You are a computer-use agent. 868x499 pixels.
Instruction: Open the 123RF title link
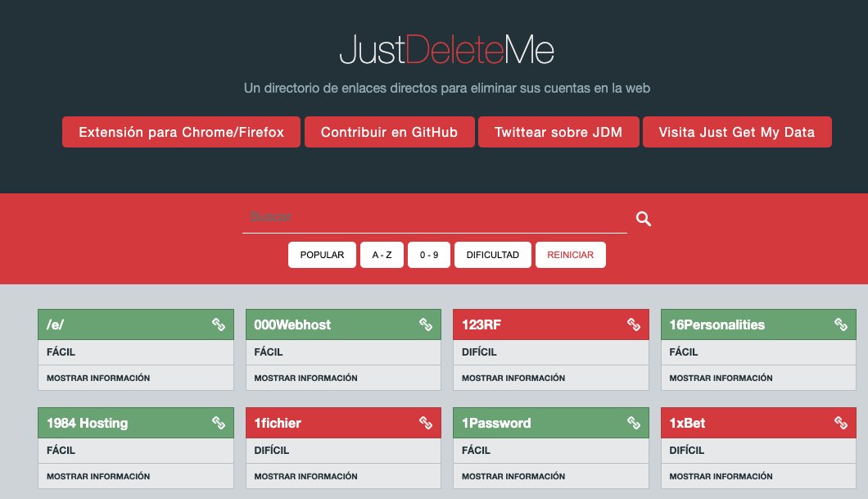coord(481,324)
